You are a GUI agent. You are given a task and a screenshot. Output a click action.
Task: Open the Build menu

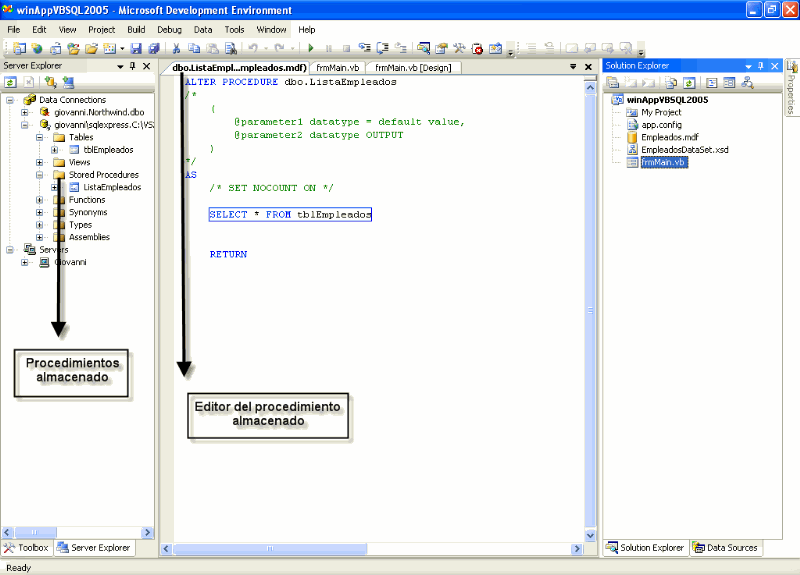136,30
